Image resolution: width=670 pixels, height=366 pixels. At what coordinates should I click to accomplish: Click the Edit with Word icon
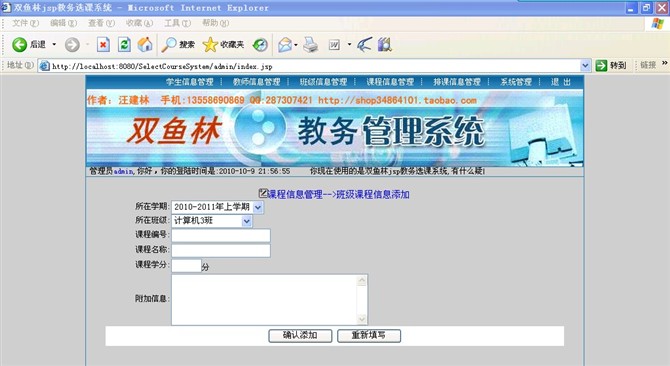(334, 44)
